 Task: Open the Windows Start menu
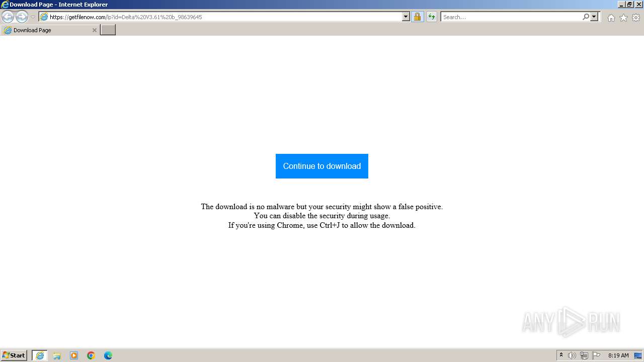pos(14,355)
